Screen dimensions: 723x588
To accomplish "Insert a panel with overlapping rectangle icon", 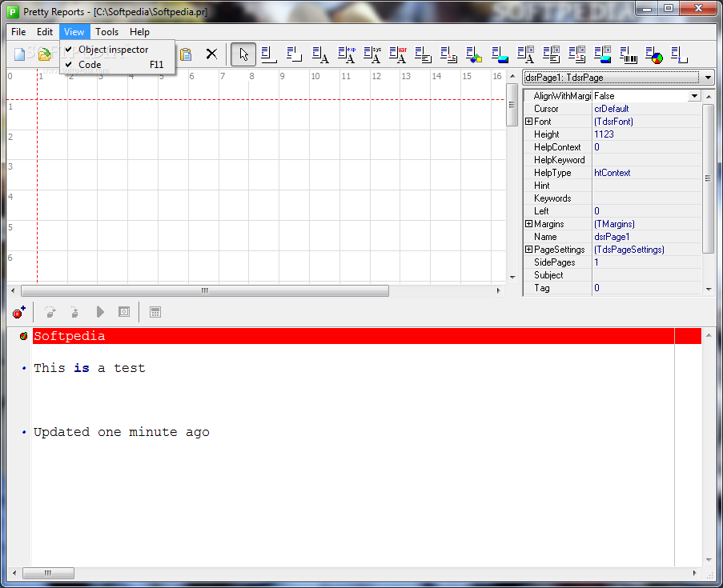I will (x=294, y=54).
